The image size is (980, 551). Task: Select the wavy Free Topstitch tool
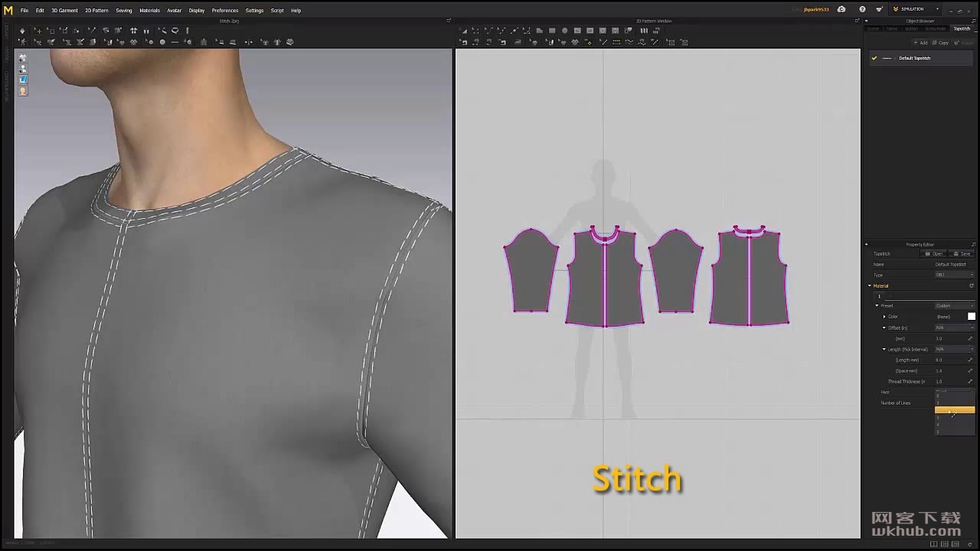click(x=629, y=42)
